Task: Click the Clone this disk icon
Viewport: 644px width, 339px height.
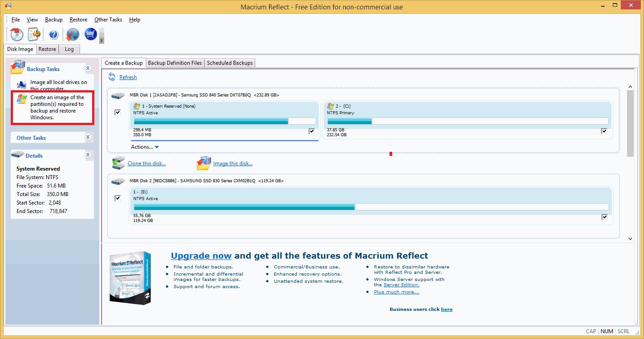Action: coord(119,163)
